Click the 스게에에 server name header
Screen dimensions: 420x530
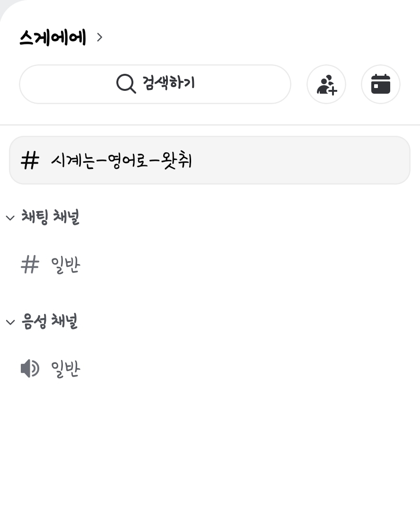point(52,37)
